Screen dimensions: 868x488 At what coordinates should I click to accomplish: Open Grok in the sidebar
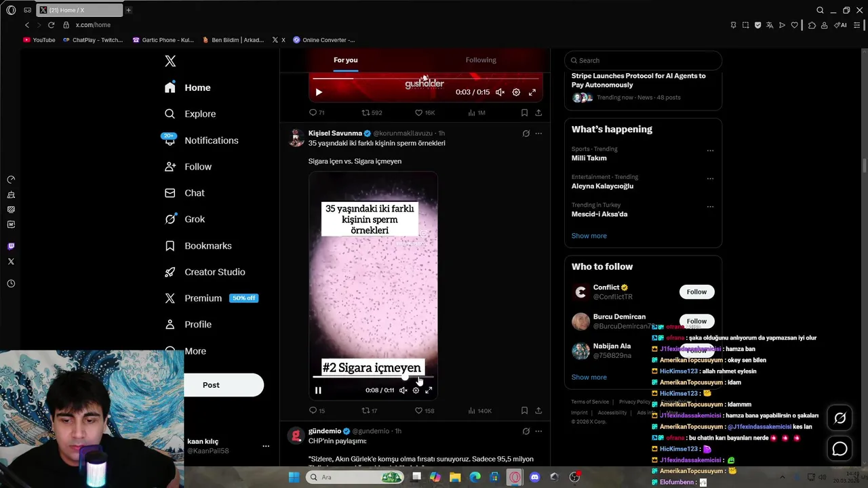184,219
